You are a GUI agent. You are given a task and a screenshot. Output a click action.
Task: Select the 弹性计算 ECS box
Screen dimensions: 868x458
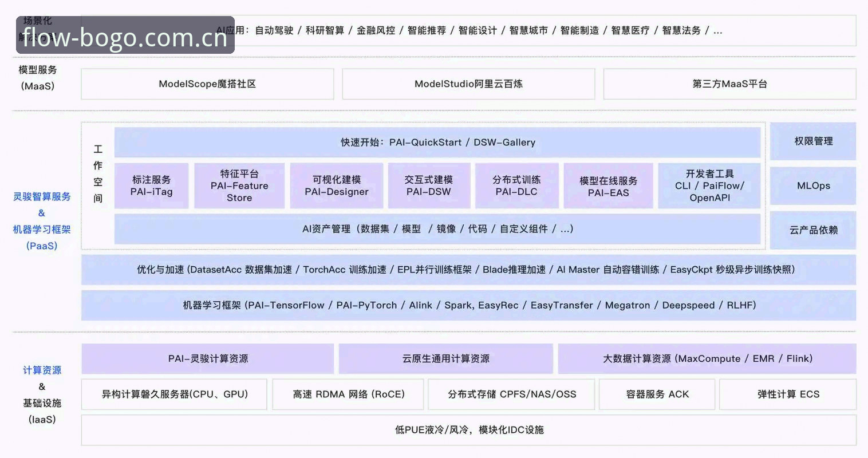coord(788,394)
